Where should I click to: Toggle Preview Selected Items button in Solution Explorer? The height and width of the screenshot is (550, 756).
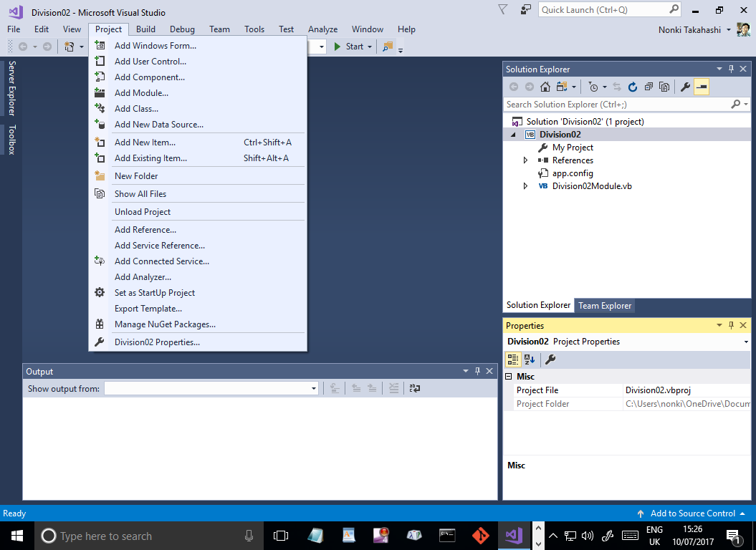click(702, 87)
